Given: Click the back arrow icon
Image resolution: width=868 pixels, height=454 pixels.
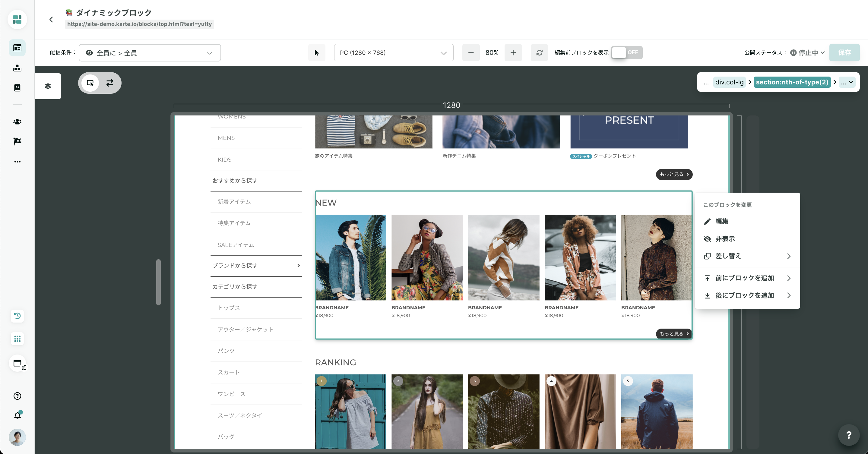Looking at the screenshot, I should pos(51,20).
